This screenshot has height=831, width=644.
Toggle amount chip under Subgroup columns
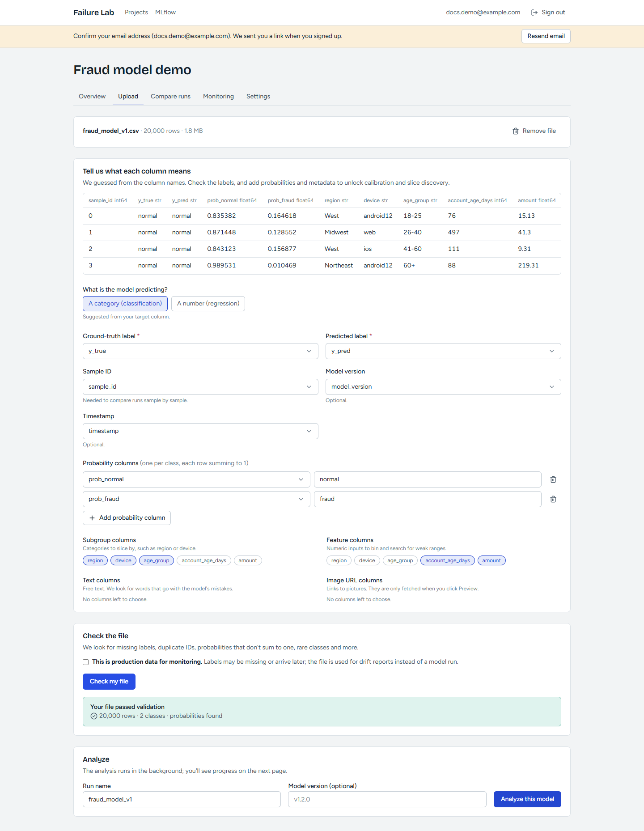click(248, 560)
